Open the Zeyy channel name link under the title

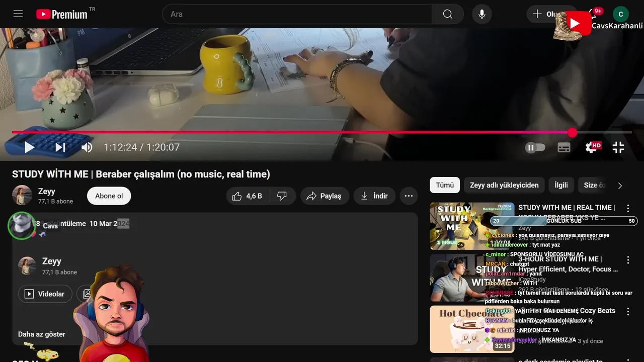(x=47, y=191)
